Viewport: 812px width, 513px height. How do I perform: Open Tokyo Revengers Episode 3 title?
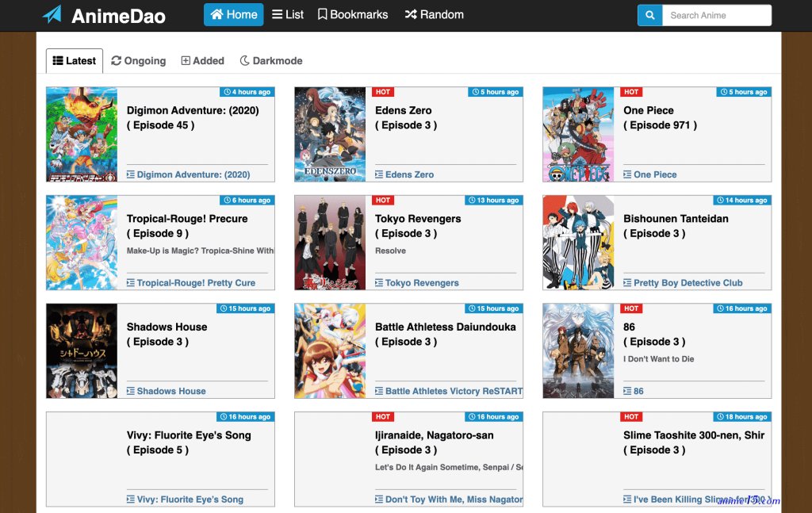tap(418, 226)
